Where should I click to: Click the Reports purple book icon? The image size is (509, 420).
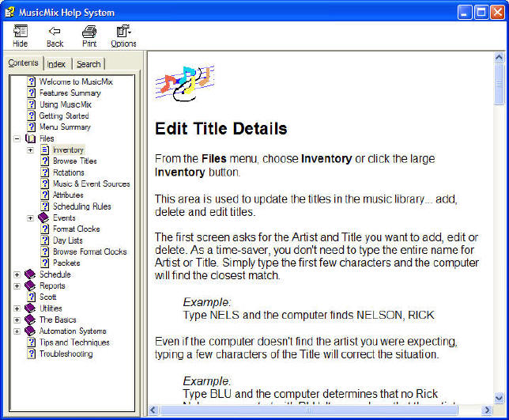click(x=30, y=286)
